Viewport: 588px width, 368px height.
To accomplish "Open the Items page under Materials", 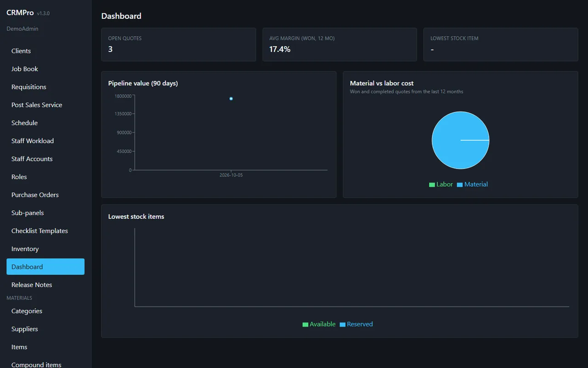I will [x=45, y=347].
